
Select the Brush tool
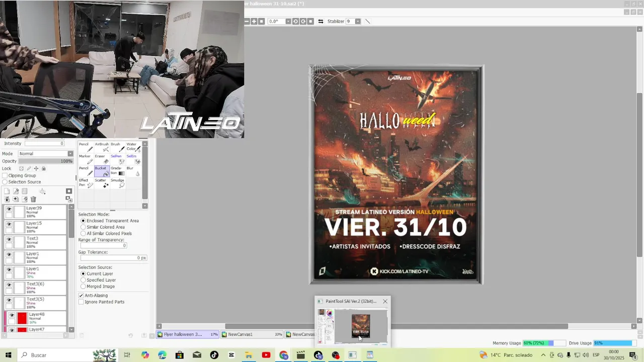(x=117, y=147)
